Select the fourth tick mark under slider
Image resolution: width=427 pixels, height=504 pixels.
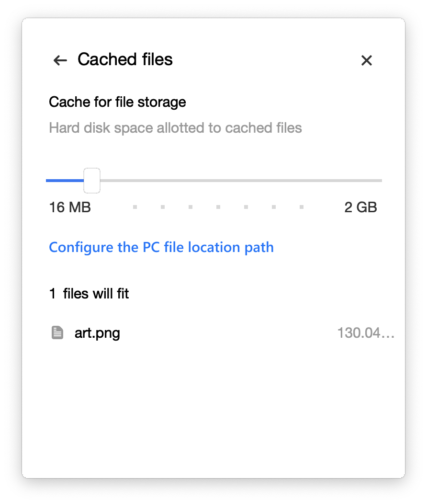point(218,207)
